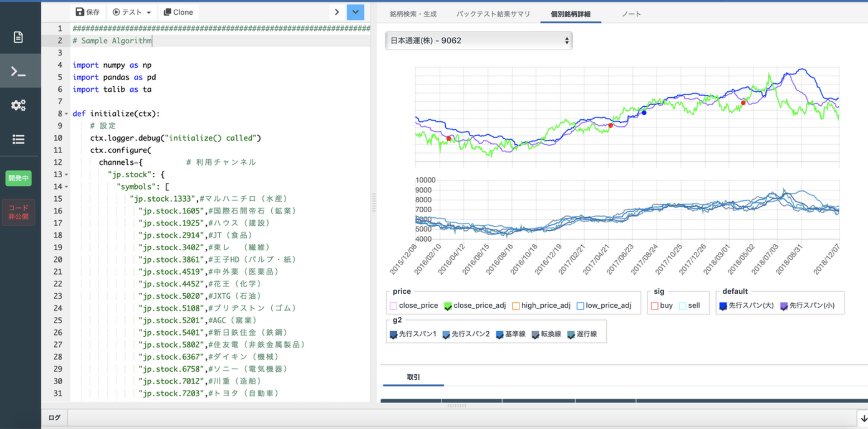Select the 取引 tab below the chart
This screenshot has height=429, width=868.
(413, 376)
